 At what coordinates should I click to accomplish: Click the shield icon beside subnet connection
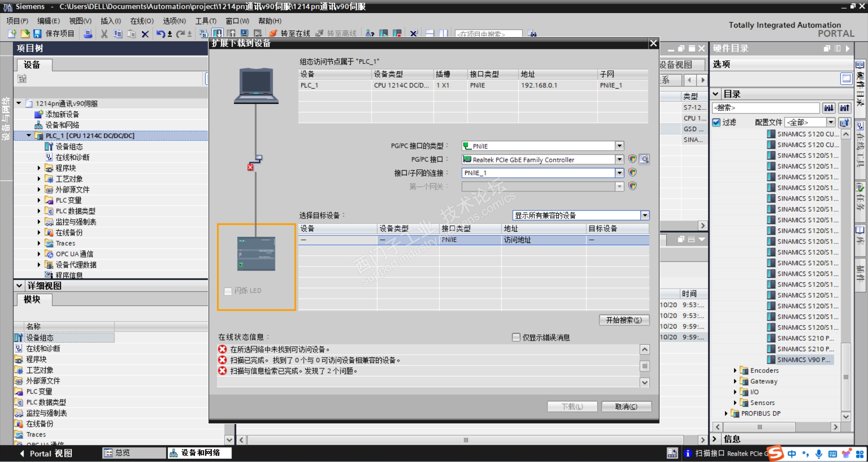[632, 172]
